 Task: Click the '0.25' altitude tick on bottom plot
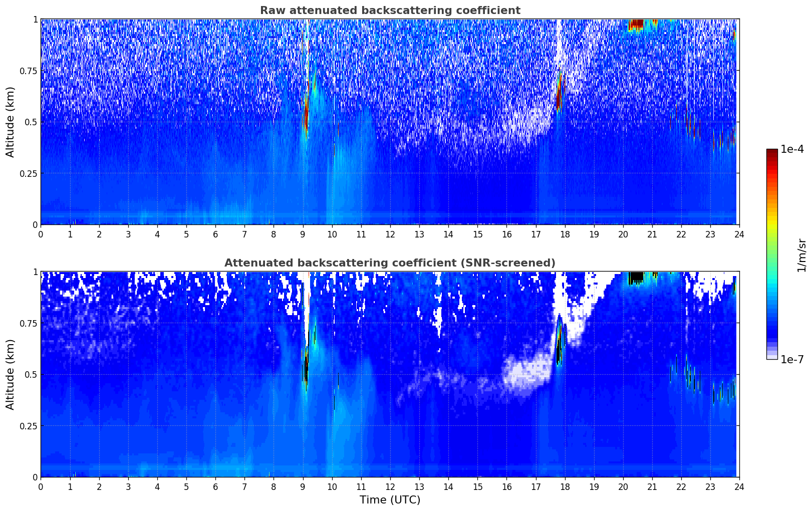(x=28, y=426)
